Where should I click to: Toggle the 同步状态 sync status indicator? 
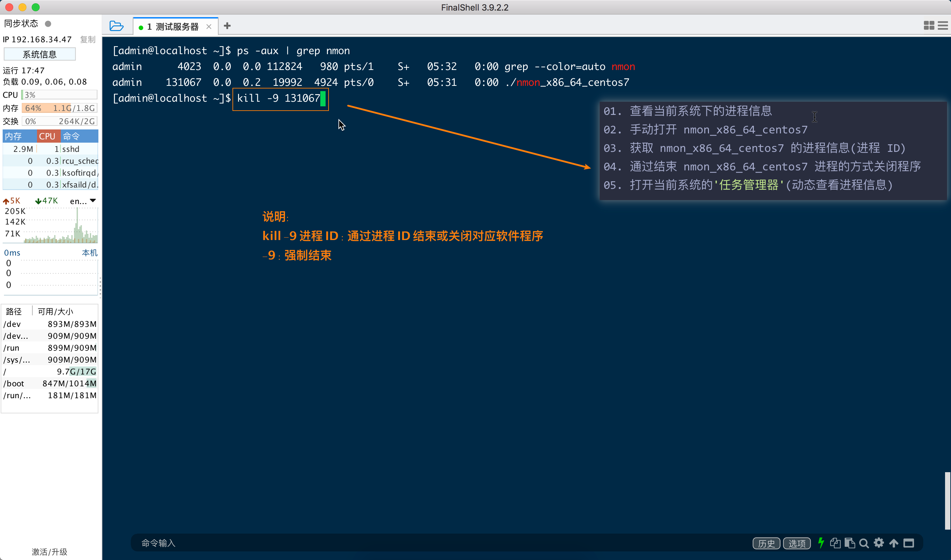(48, 24)
